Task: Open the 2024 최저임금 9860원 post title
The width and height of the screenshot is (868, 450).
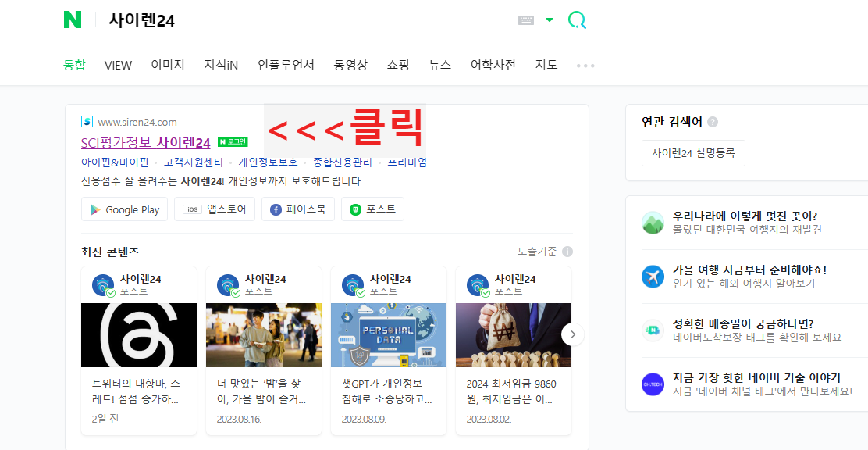Action: pos(511,391)
